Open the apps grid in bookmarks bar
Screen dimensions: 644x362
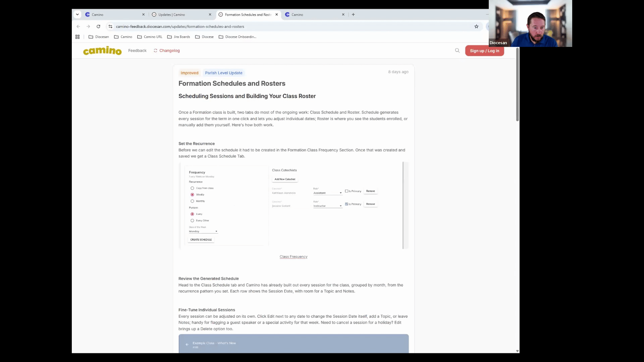click(x=77, y=37)
